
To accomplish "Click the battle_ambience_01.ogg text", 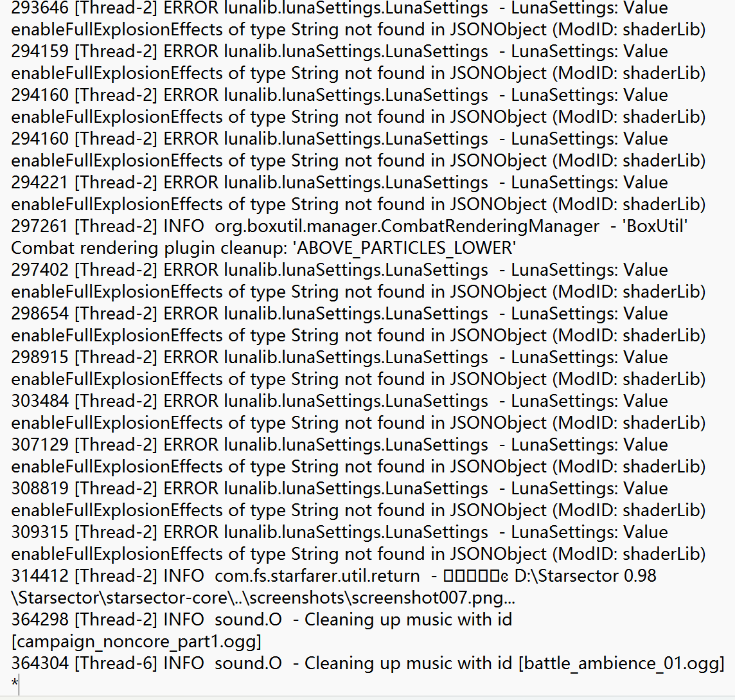I will click(x=622, y=663).
